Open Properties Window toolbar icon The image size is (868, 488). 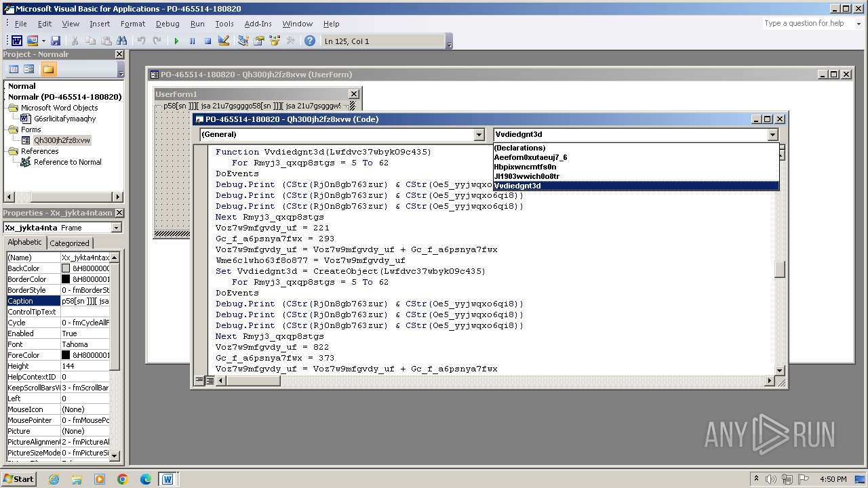[258, 41]
